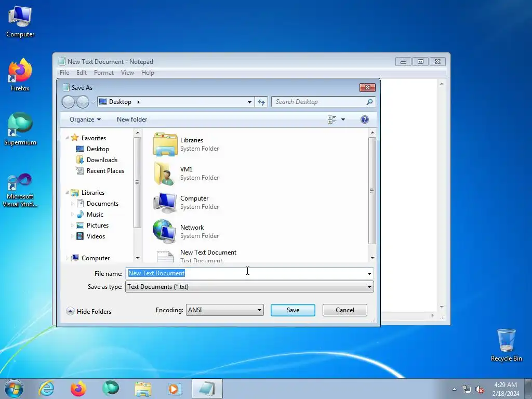Click the network status icon in system tray
This screenshot has height=399, width=532.
point(467,390)
